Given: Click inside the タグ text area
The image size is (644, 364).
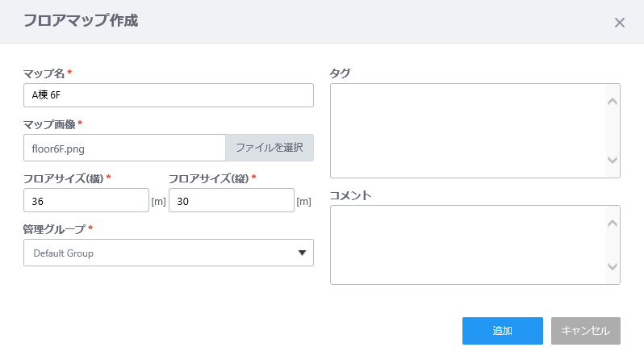Looking at the screenshot, I should pos(468,130).
